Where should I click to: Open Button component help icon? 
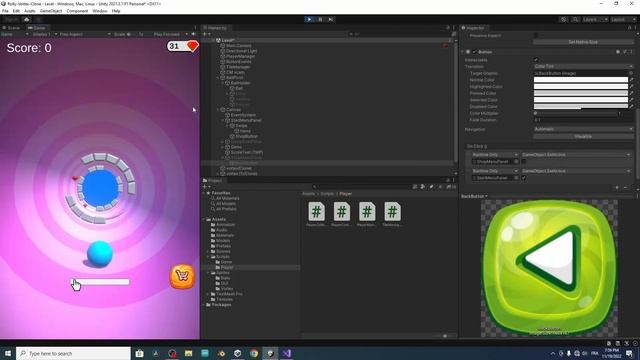tap(618, 52)
